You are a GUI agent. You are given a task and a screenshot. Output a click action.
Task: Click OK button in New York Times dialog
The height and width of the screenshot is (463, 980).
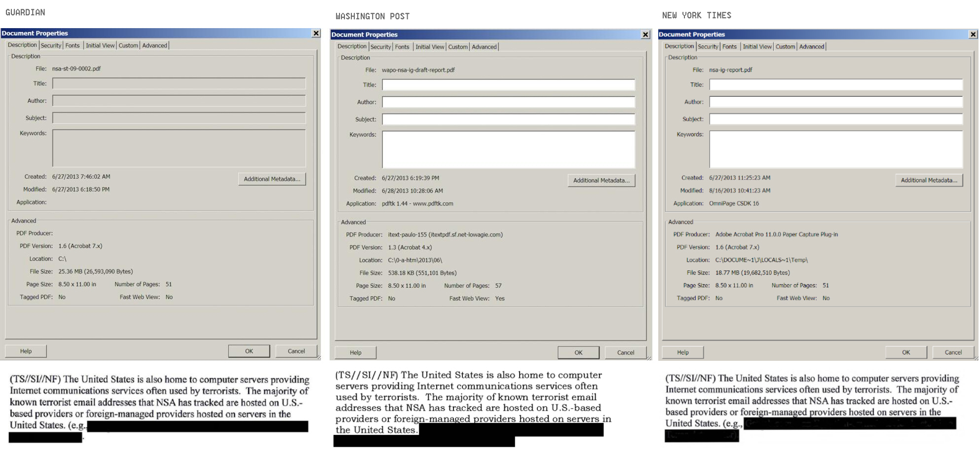tap(906, 352)
